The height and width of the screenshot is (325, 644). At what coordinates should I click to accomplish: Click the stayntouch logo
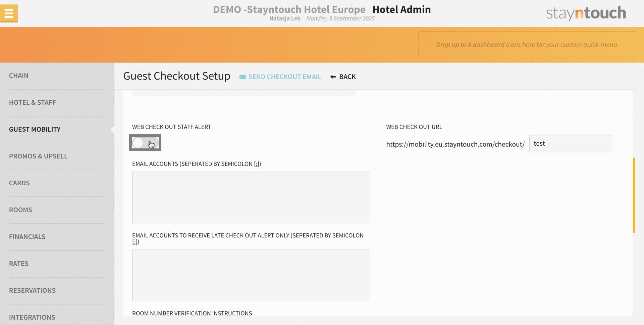[585, 13]
